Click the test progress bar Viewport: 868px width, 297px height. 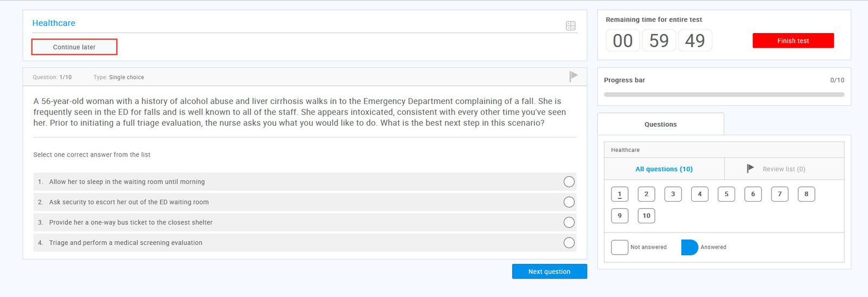(x=724, y=94)
